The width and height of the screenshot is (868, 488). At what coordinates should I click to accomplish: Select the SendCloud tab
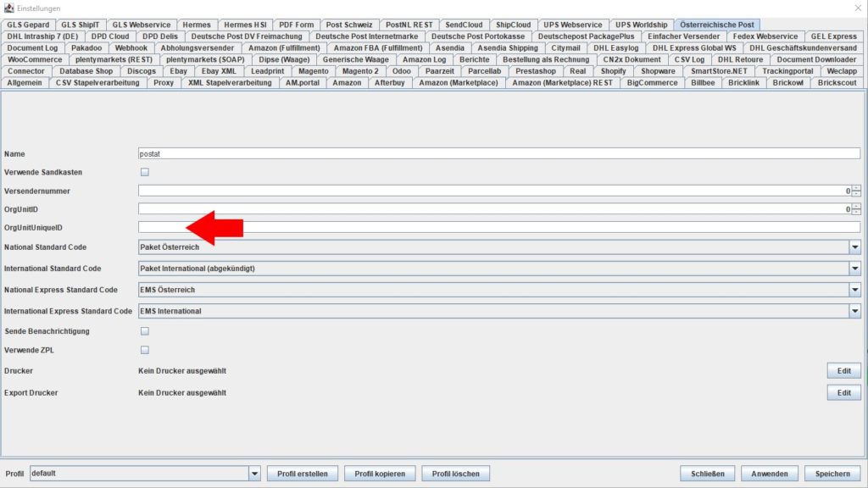click(464, 25)
